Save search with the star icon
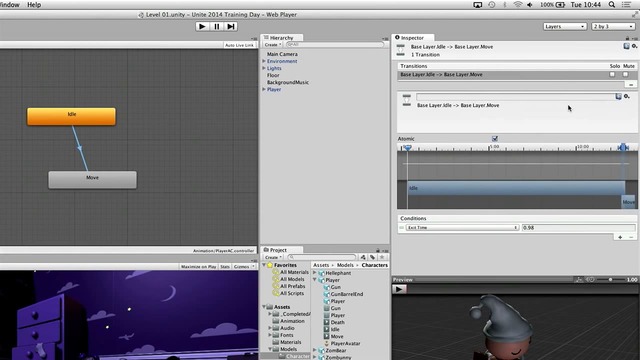This screenshot has width=640, height=360. click(x=382, y=257)
